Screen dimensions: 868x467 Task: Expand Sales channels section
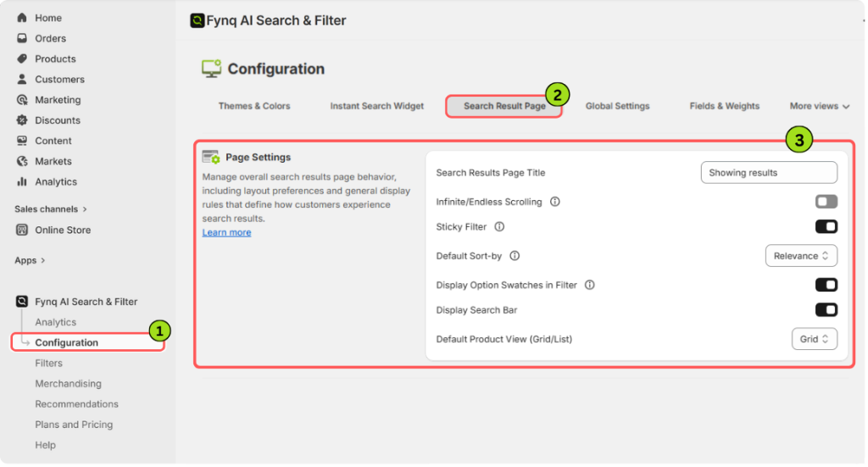[51, 209]
